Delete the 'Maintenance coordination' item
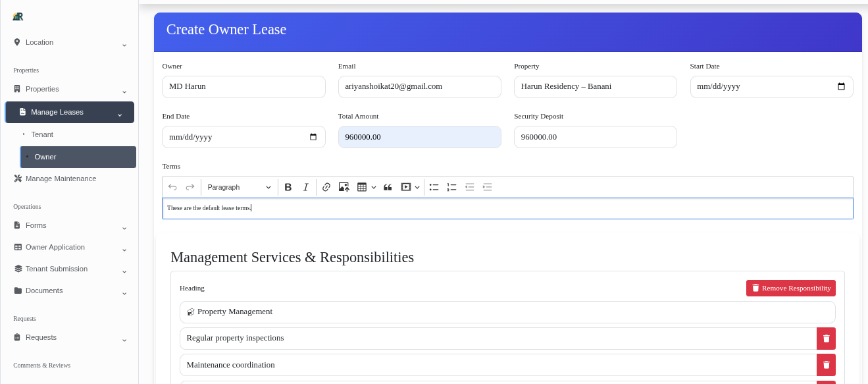The width and height of the screenshot is (868, 384). pyautogui.click(x=826, y=365)
